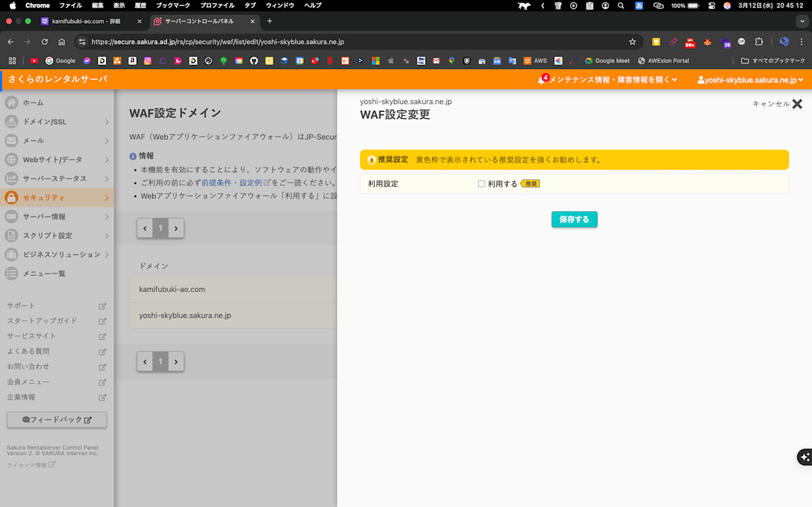
Task: Click lower pagination page 1
Action: (x=160, y=361)
